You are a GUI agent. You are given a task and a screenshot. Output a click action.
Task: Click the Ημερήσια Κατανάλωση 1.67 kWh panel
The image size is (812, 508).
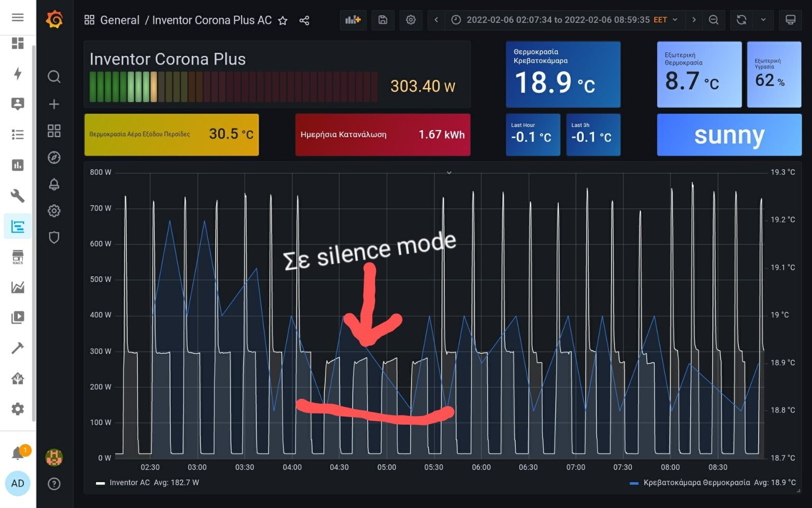pos(383,135)
